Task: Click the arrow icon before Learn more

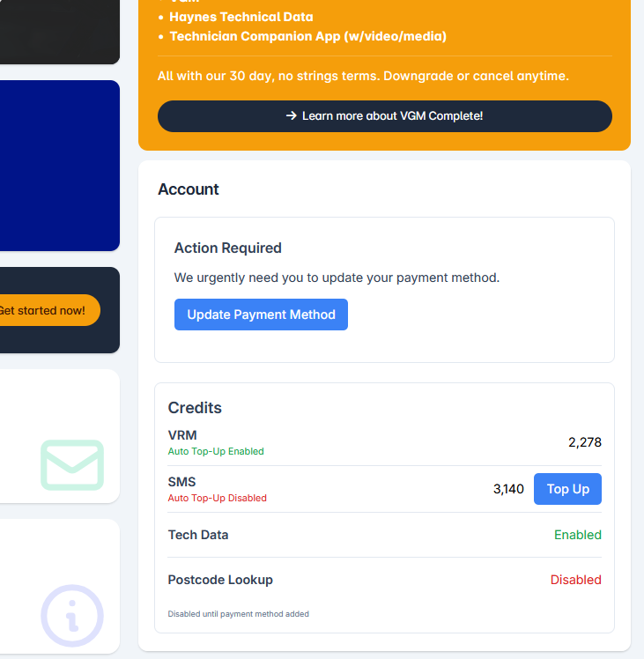Action: pyautogui.click(x=292, y=116)
